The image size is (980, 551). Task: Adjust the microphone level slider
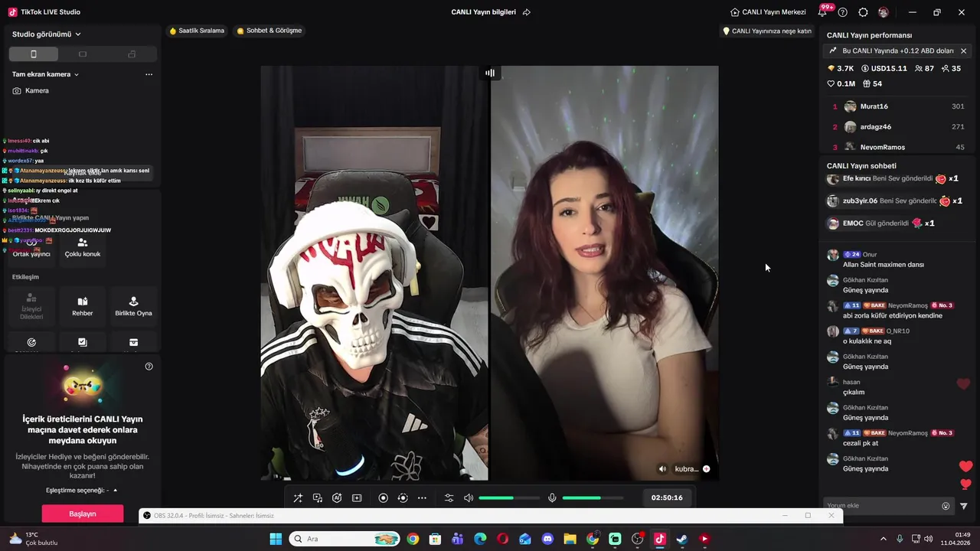tap(593, 498)
